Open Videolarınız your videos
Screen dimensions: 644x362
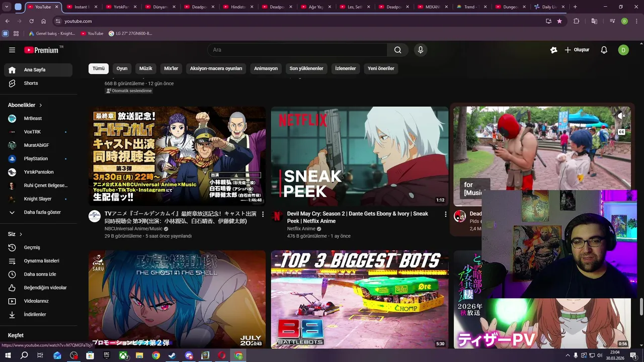point(38,301)
